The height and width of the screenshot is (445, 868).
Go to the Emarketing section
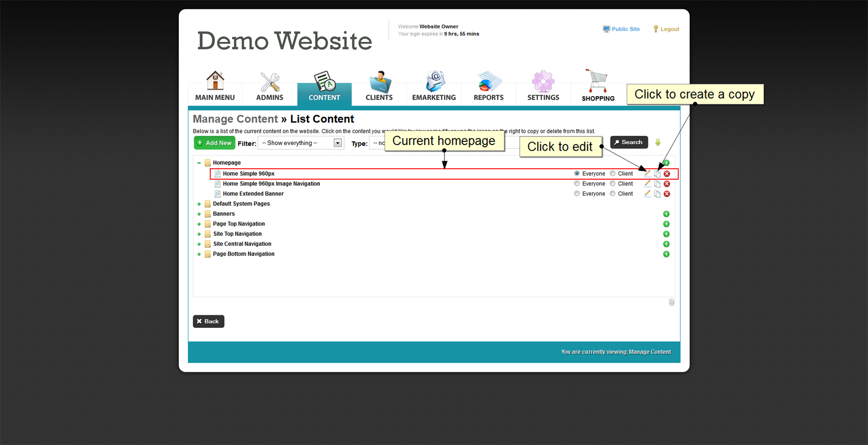tap(433, 87)
